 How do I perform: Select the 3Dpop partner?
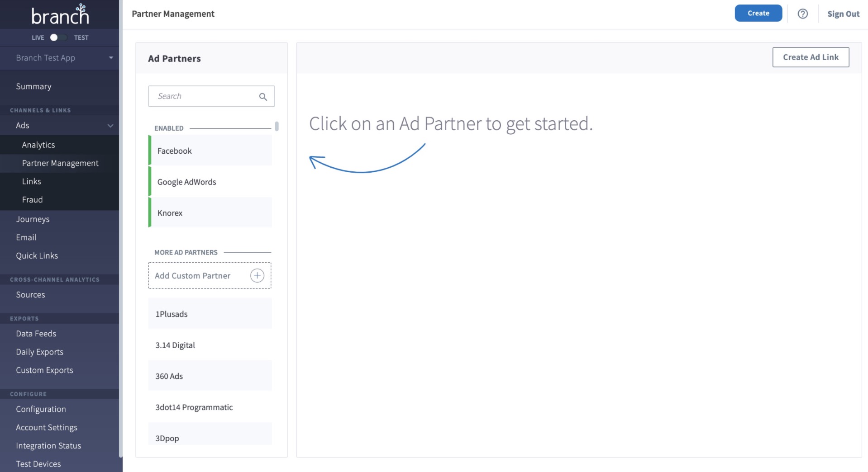210,434
